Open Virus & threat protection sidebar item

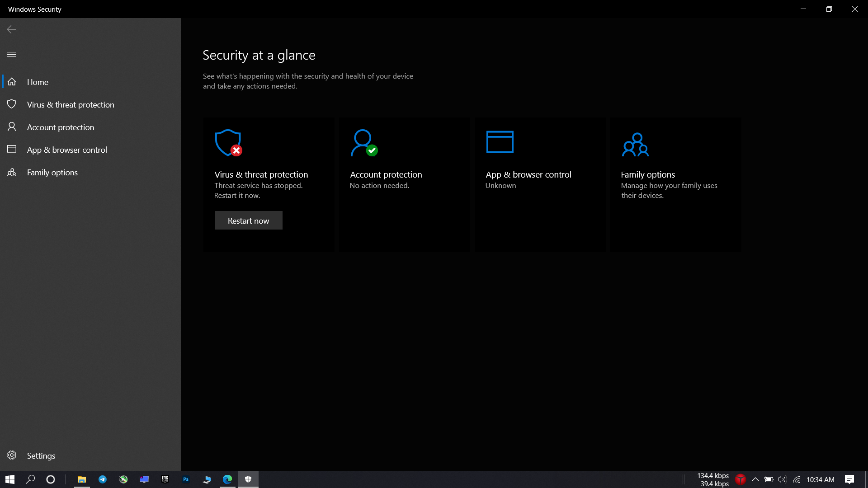point(71,105)
